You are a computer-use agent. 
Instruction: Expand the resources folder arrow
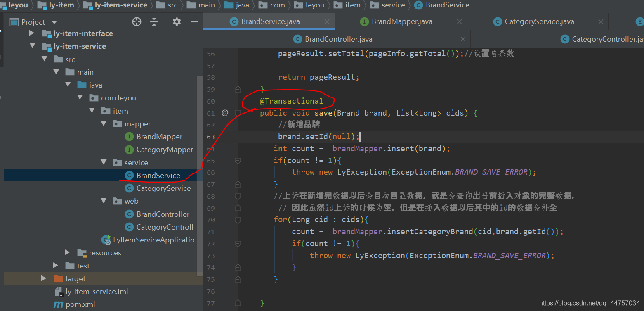(68, 252)
